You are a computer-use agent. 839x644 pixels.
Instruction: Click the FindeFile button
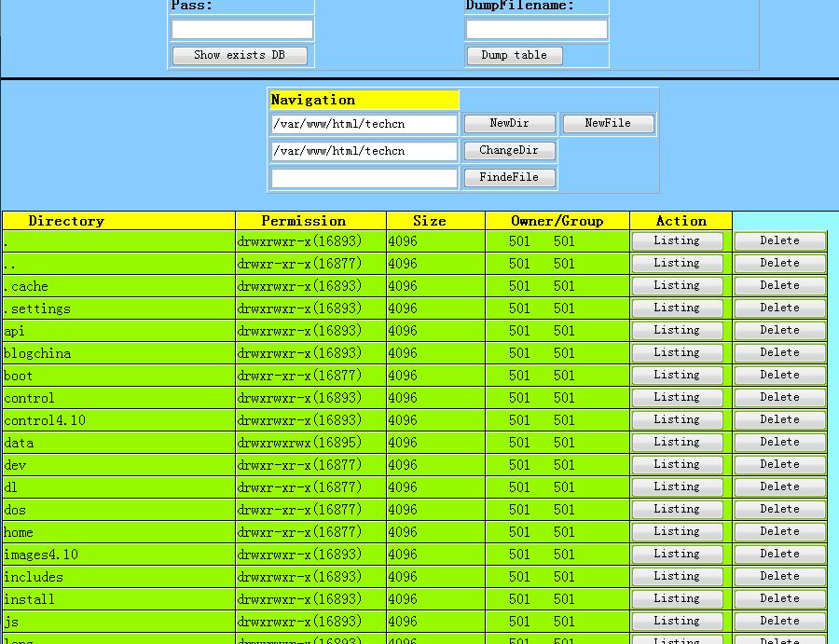(x=509, y=177)
